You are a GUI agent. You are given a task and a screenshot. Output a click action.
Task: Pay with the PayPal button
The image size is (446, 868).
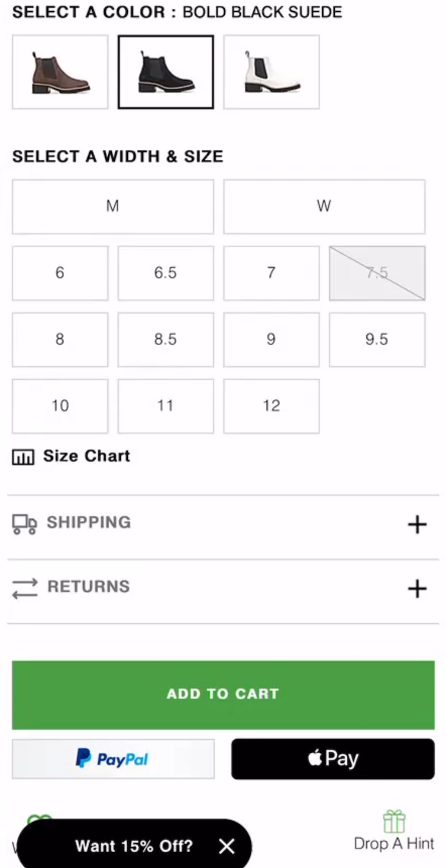click(113, 759)
